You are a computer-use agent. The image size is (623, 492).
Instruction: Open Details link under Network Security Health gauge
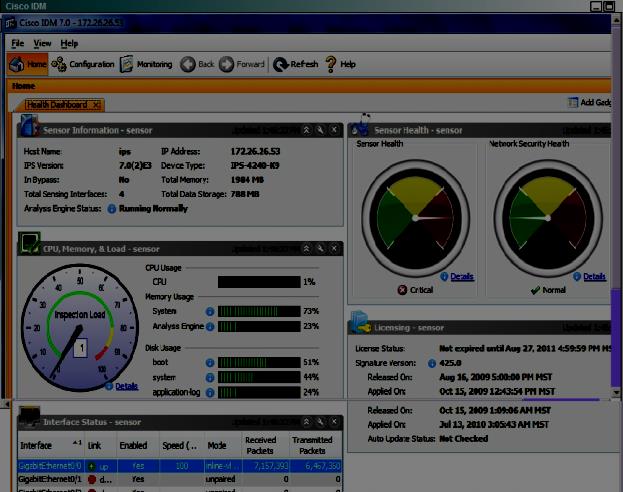594,276
